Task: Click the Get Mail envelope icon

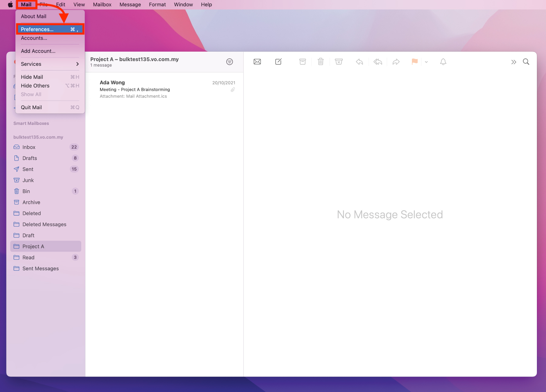Action: pos(257,62)
